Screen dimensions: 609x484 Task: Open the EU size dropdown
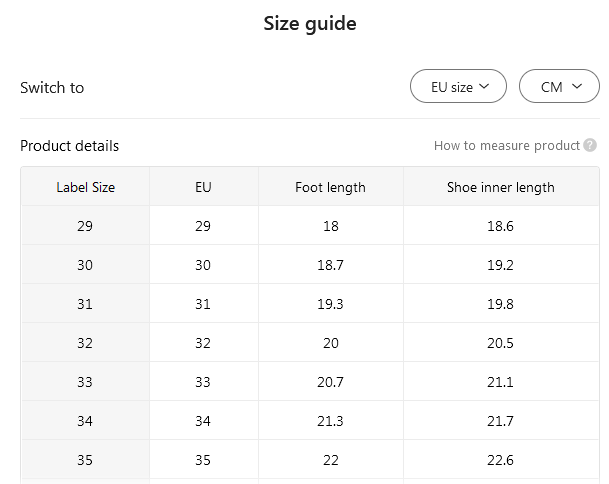pyautogui.click(x=458, y=87)
